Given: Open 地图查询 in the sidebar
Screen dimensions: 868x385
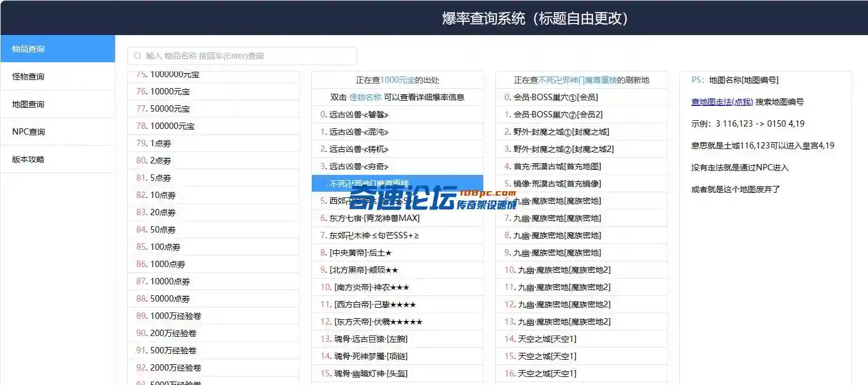Looking at the screenshot, I should point(58,104).
